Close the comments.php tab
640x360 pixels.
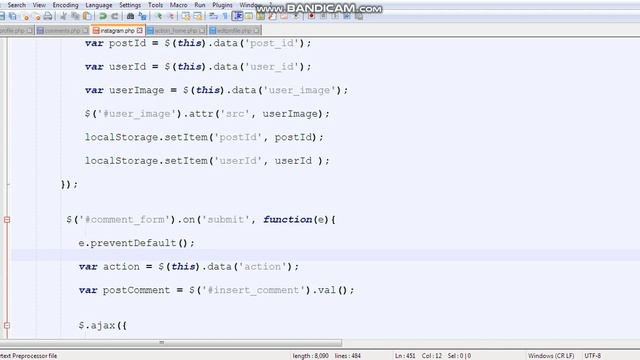click(x=85, y=31)
